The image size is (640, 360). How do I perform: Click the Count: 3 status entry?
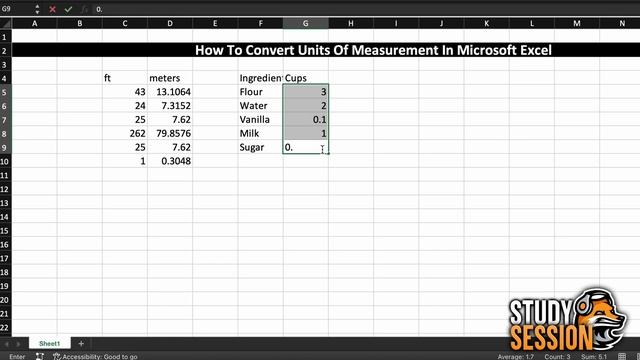click(557, 357)
